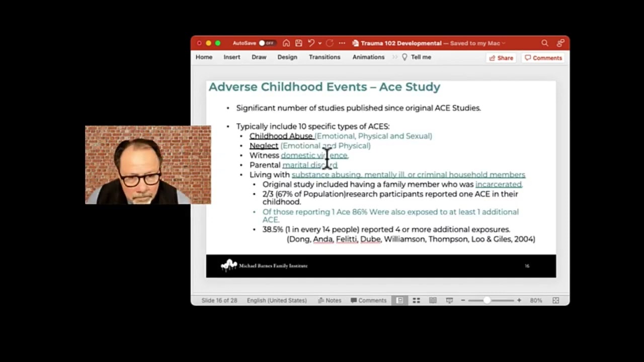
Task: Zoom in with the plus button
Action: click(519, 300)
